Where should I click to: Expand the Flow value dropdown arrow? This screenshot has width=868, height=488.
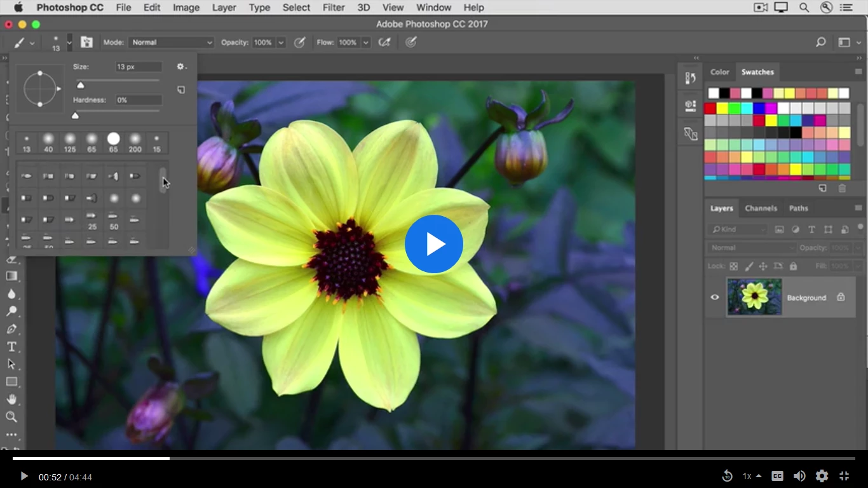pos(365,43)
